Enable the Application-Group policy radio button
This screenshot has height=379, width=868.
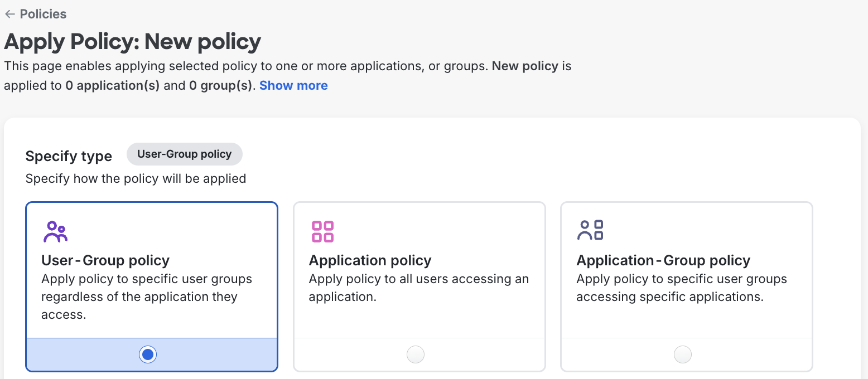pyautogui.click(x=682, y=354)
